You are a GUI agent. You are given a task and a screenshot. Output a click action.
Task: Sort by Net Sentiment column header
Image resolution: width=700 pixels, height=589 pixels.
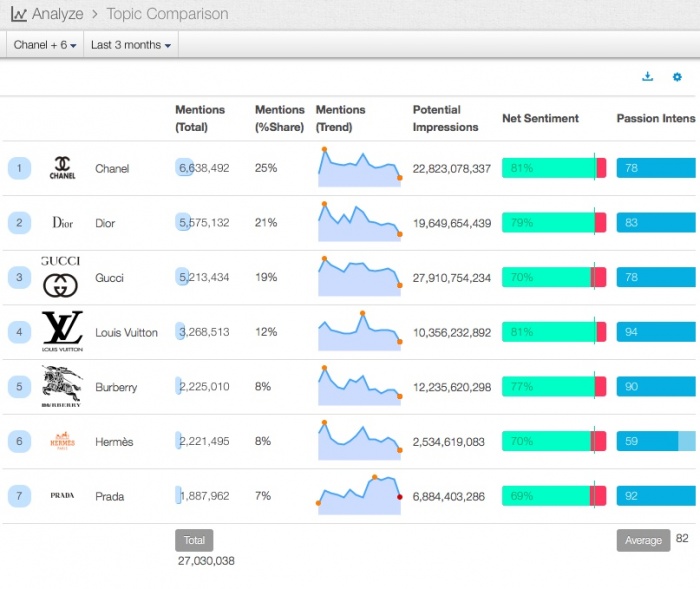point(540,118)
